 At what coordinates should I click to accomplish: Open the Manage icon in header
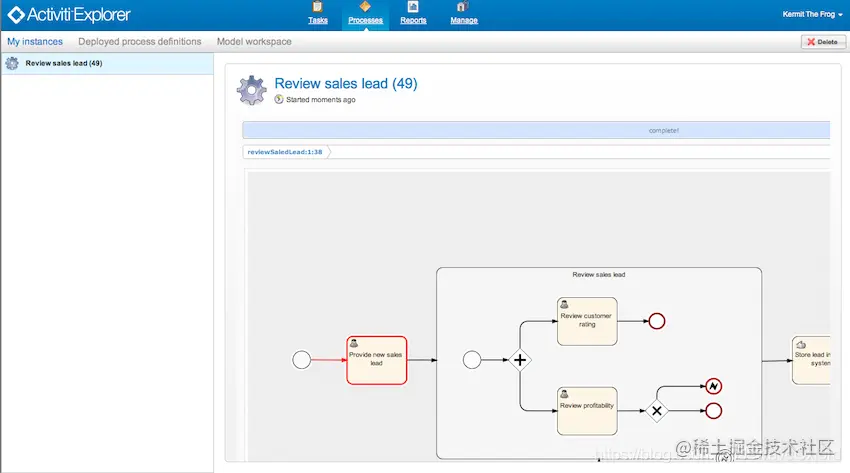coord(462,7)
